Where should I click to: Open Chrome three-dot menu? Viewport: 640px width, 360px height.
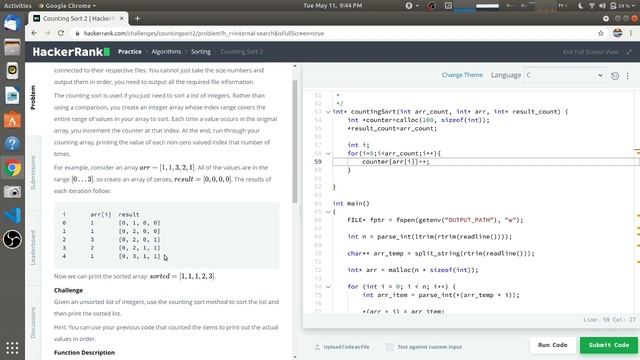tap(631, 33)
